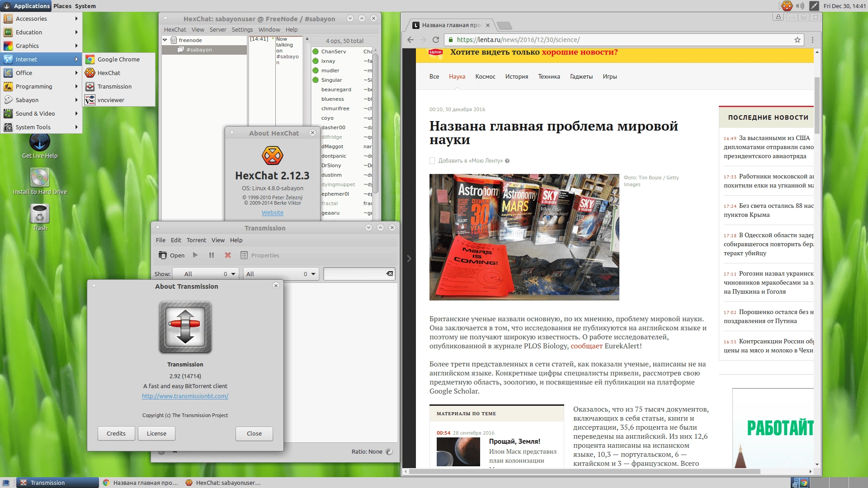Screen dimensions: 868x488
Task: Click the Open torrent toolbar icon in Transmission
Action: click(171, 255)
